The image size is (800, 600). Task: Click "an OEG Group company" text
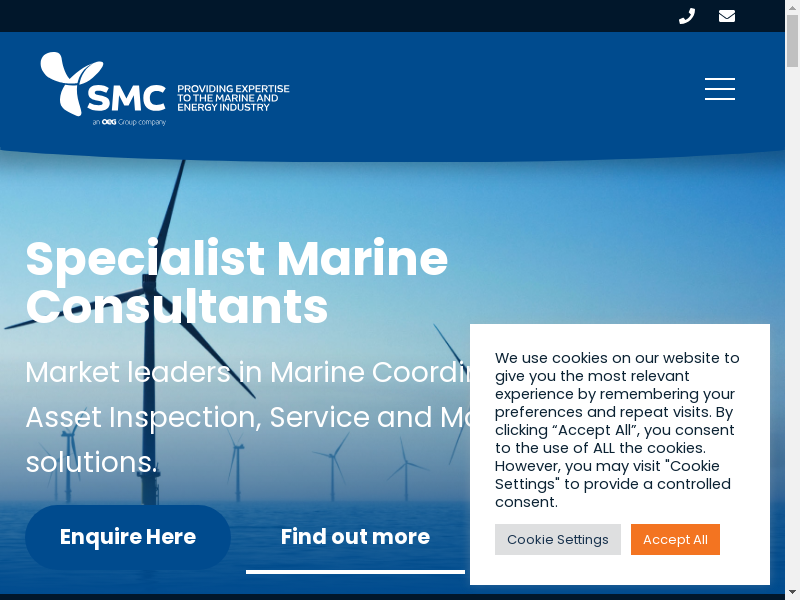tap(129, 122)
